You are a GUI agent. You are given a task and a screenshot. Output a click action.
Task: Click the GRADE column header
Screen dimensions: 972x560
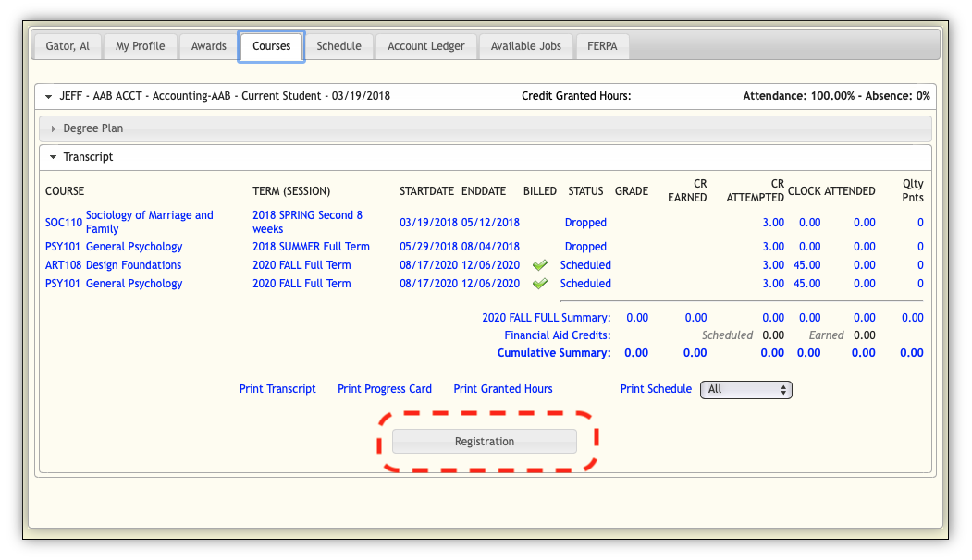[632, 191]
